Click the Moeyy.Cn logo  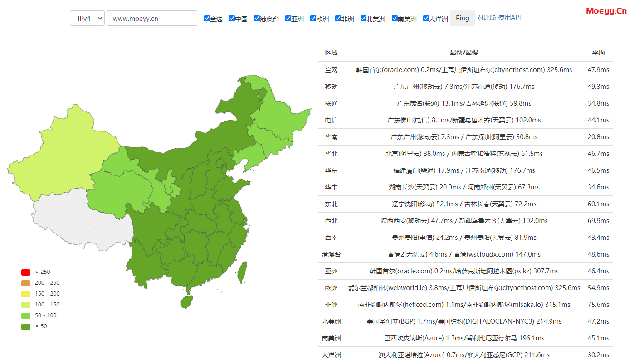coord(606,11)
